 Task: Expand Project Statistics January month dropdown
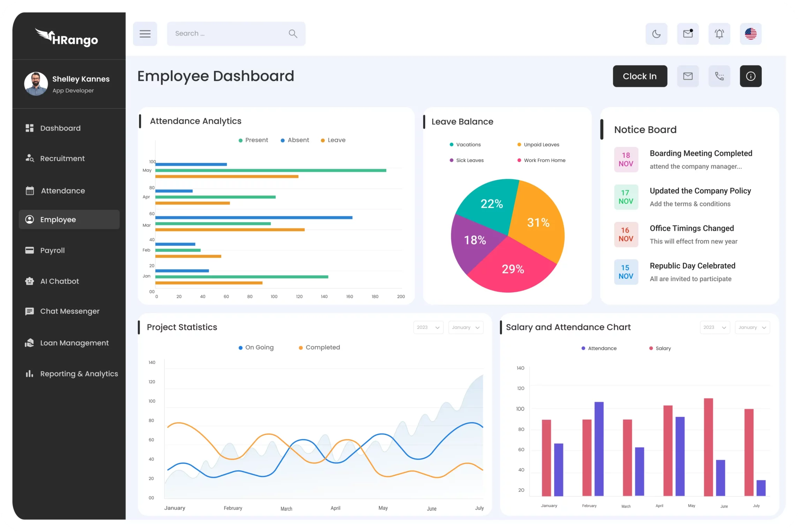pos(466,327)
